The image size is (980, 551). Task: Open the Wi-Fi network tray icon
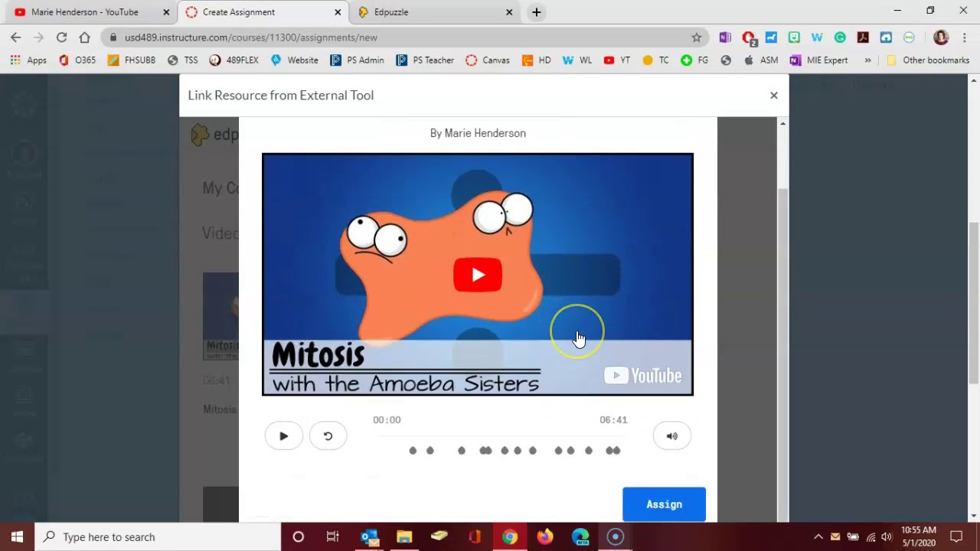point(871,536)
